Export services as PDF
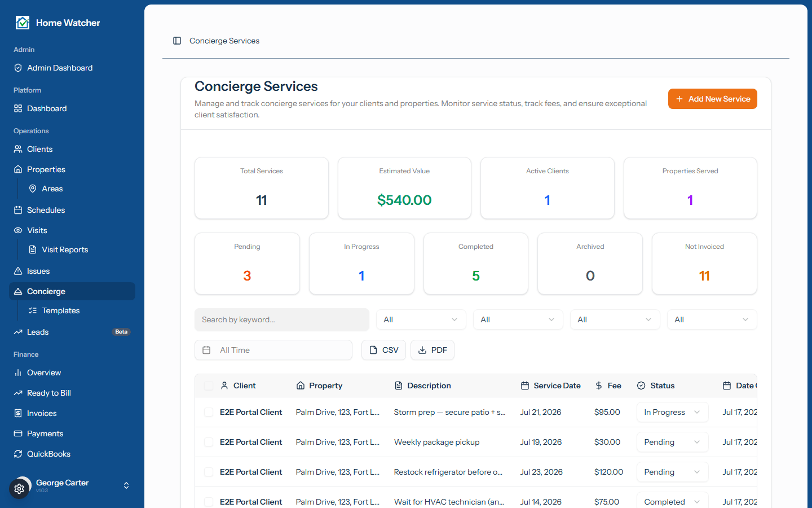Viewport: 812px width, 508px height. [433, 350]
